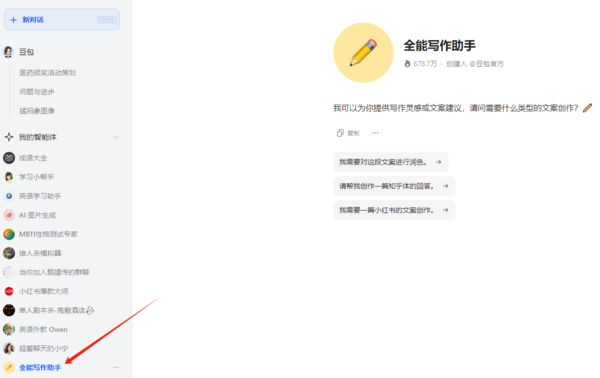600x378 pixels.
Task: Open three-dot menu next to 全能写作助手
Action: pos(116,367)
